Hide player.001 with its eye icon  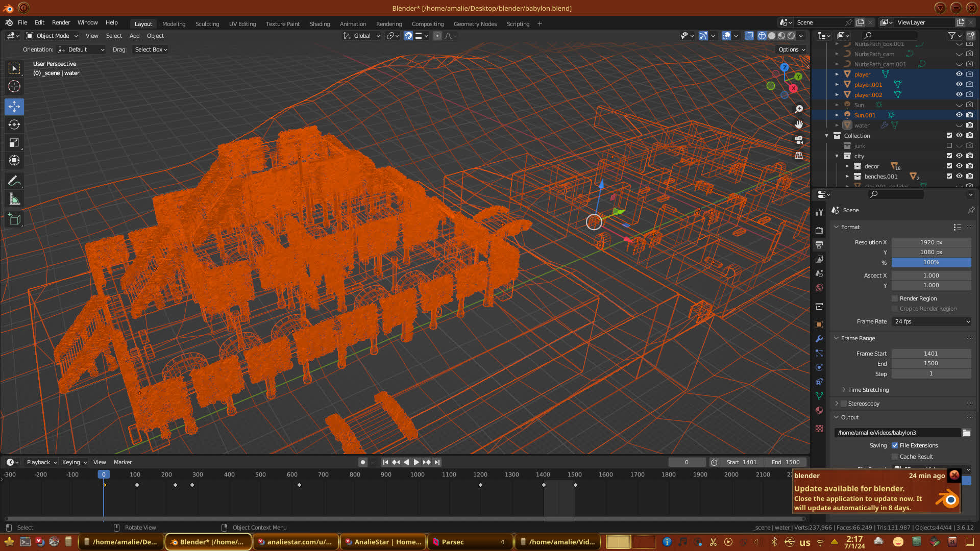pos(959,85)
